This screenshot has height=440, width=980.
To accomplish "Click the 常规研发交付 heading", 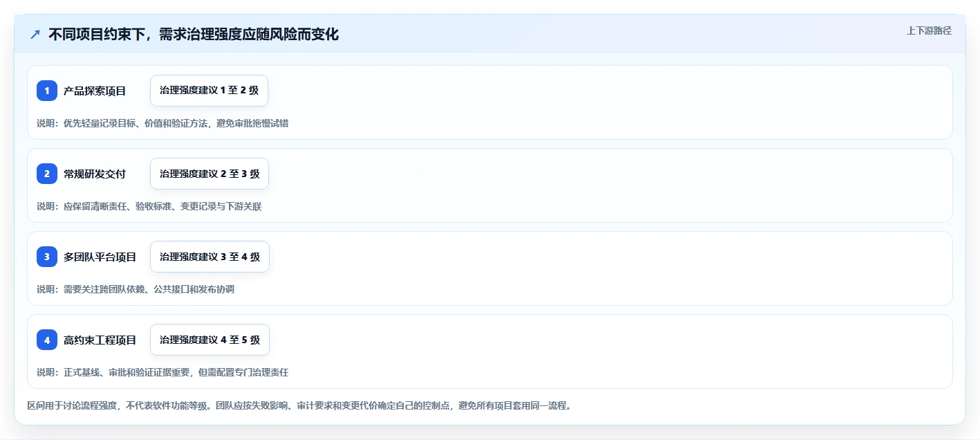I will 95,174.
